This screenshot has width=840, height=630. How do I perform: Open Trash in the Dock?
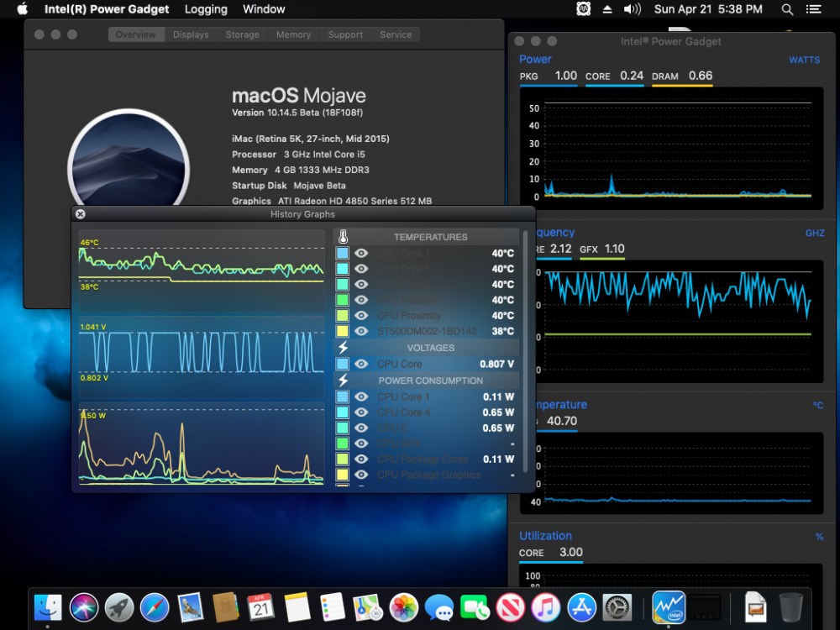click(790, 607)
